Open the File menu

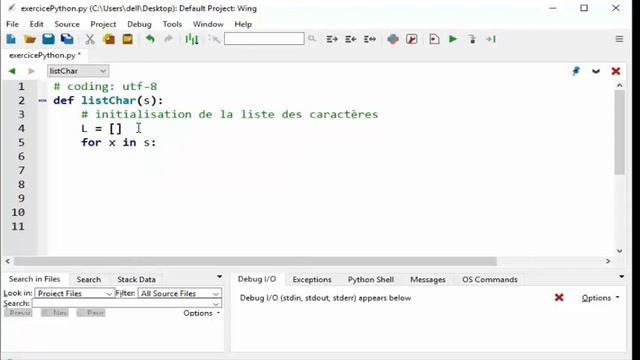pyautogui.click(x=12, y=24)
